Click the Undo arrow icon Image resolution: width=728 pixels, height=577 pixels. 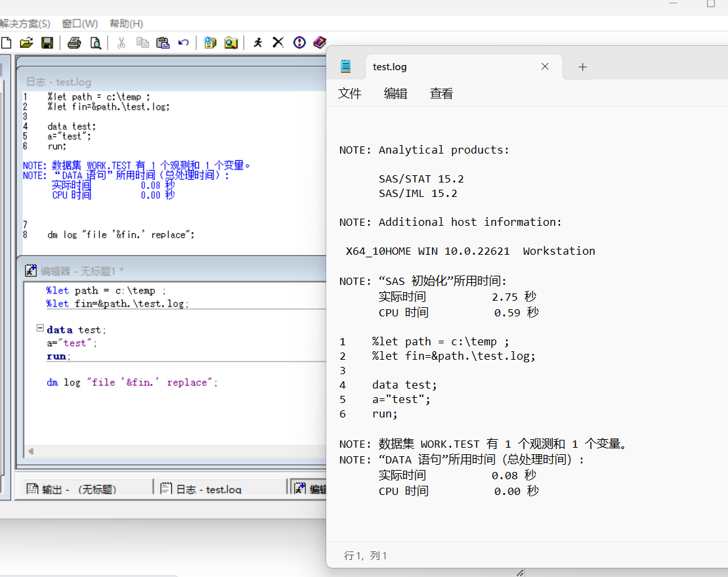click(183, 43)
